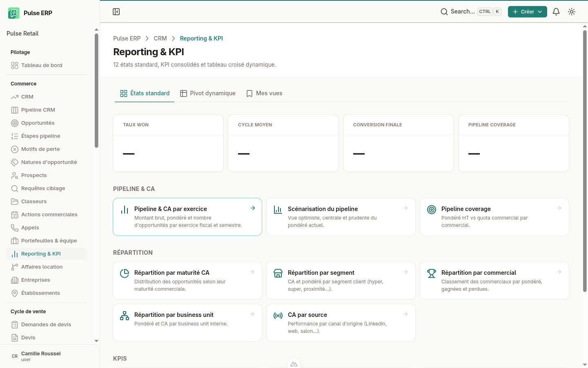Switch to the États standard tab
Image resolution: width=588 pixels, height=368 pixels.
tap(145, 93)
